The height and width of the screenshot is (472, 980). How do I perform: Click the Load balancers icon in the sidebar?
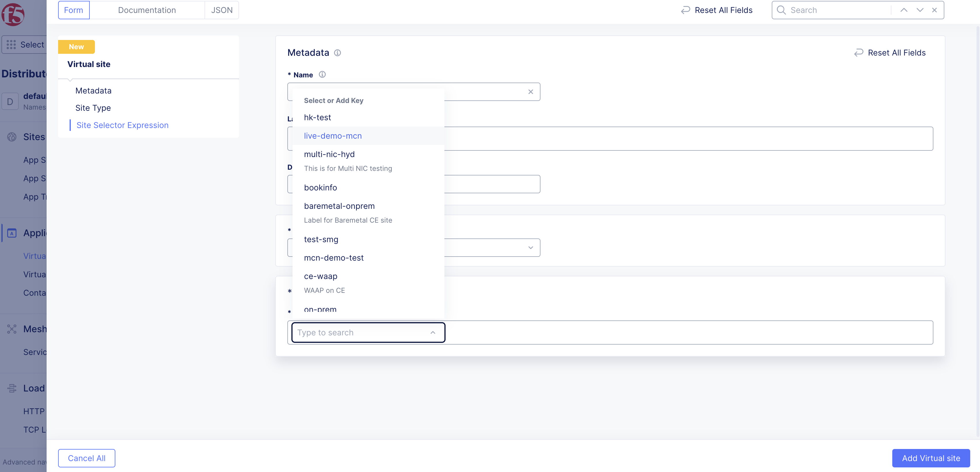(x=12, y=388)
